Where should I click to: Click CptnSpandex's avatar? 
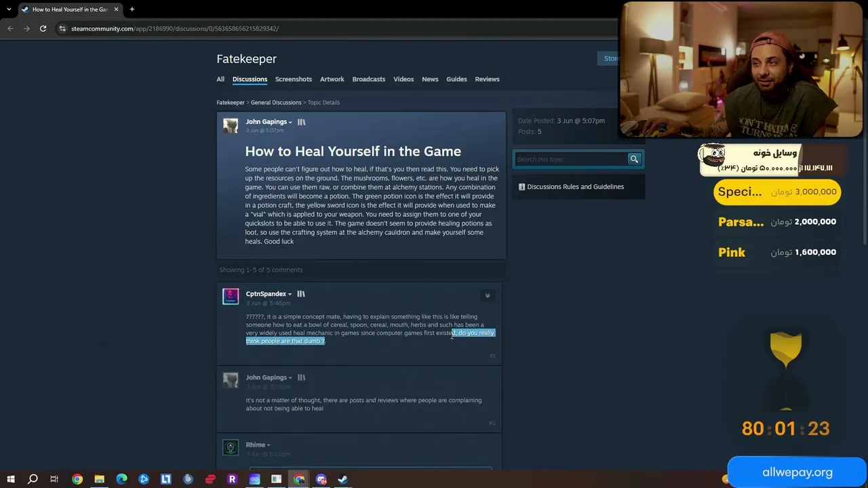pyautogui.click(x=231, y=296)
